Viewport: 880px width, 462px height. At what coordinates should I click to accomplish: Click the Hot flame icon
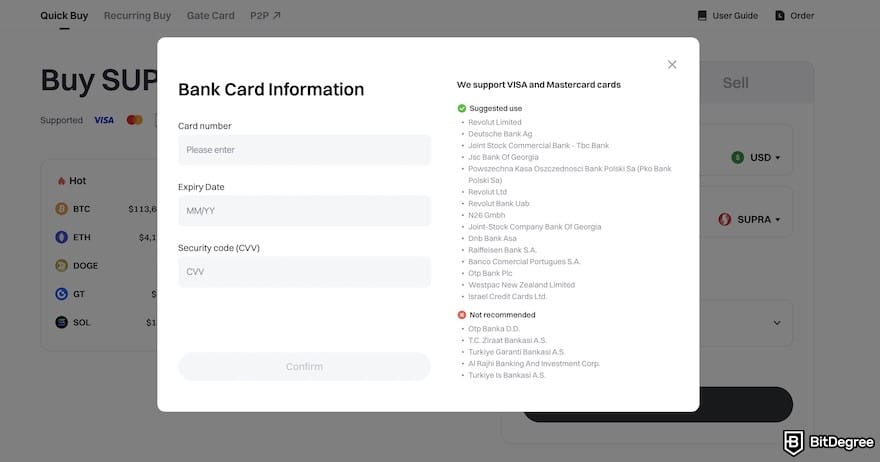coord(61,181)
